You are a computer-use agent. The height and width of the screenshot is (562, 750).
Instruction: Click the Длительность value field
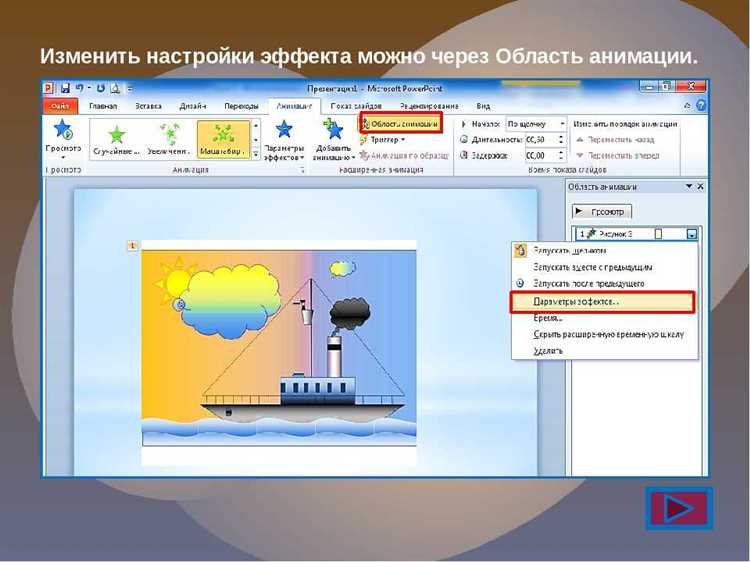[x=540, y=140]
